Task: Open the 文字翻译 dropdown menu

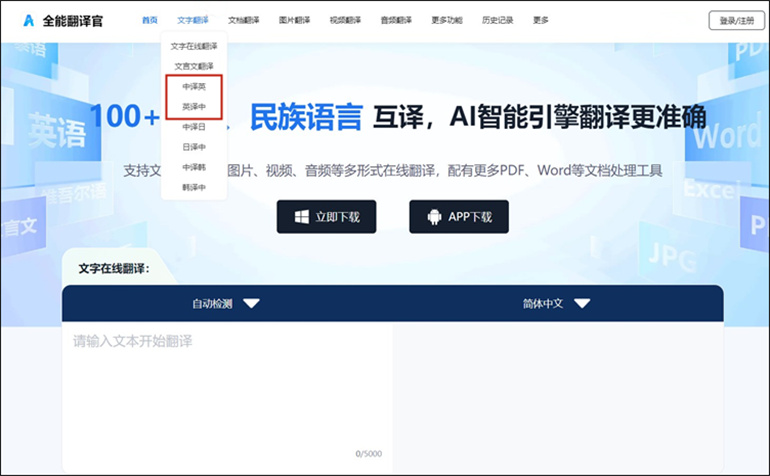Action: pos(194,20)
